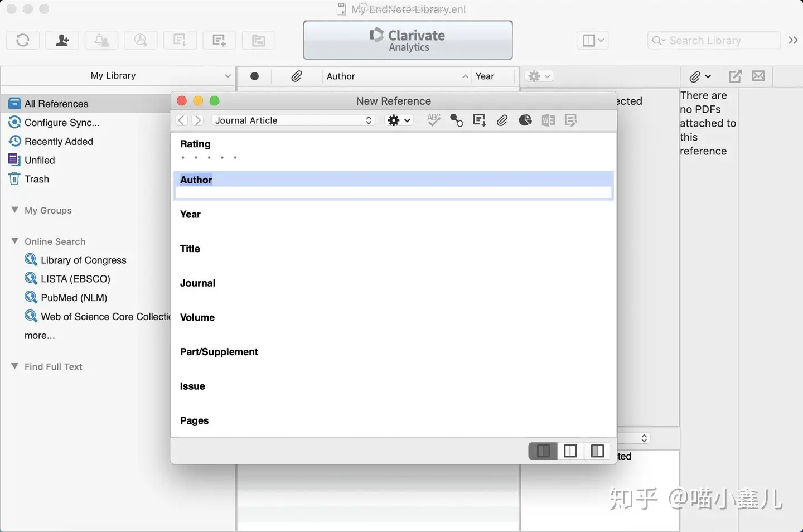This screenshot has height=532, width=803.
Task: Open the Attach PDF paperclip dropdown in right panel
Action: tap(700, 76)
